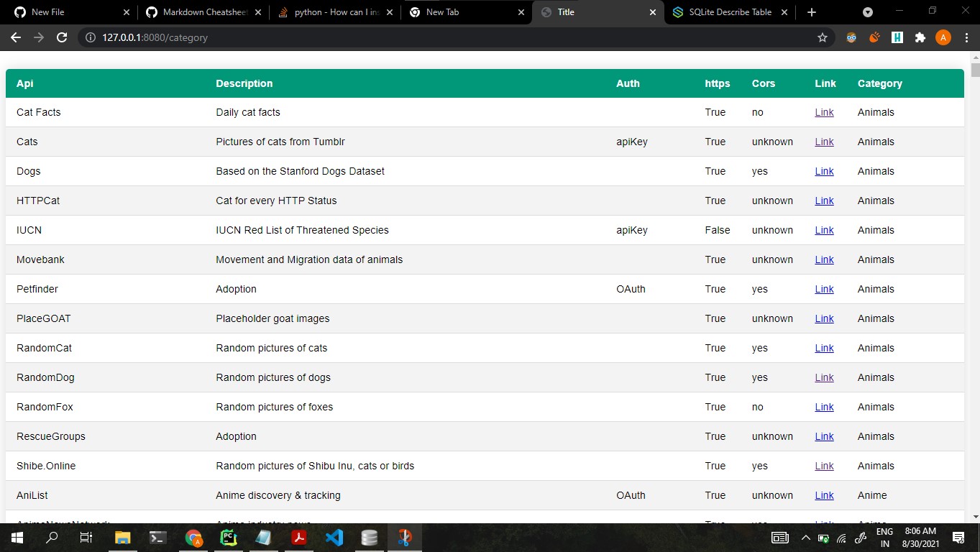The image size is (980, 552).
Task: Open the notification center icon
Action: point(958,537)
